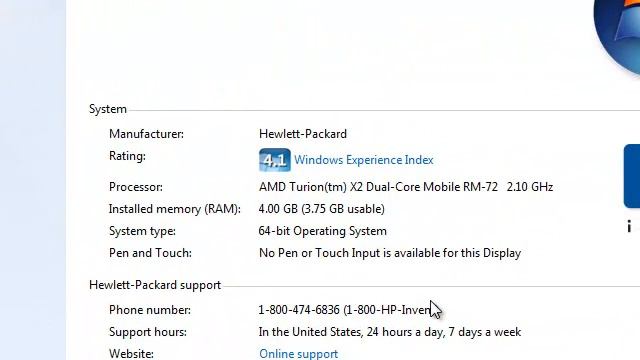Image resolution: width=640 pixels, height=360 pixels.
Task: Click the Hewlett-Packard support section heading
Action: tap(155, 285)
